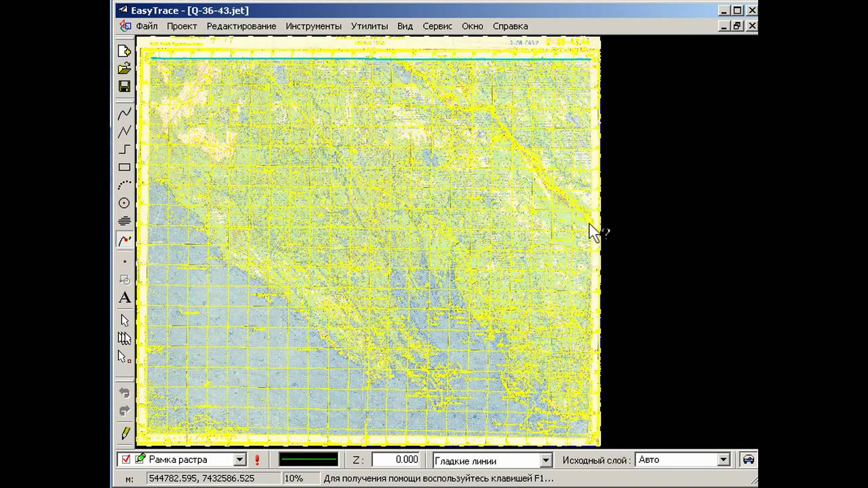Expand the Исходный слой Авто dropdown

click(x=724, y=460)
